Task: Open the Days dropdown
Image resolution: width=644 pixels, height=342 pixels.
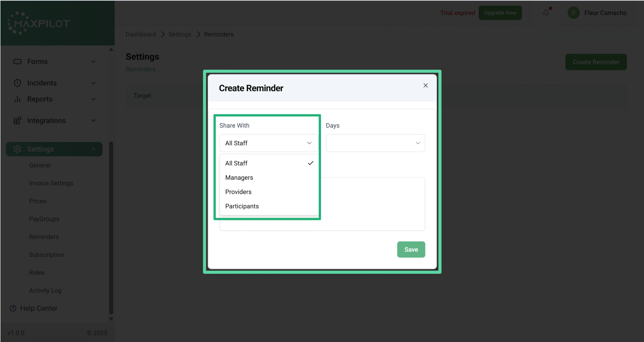Action: (x=375, y=143)
